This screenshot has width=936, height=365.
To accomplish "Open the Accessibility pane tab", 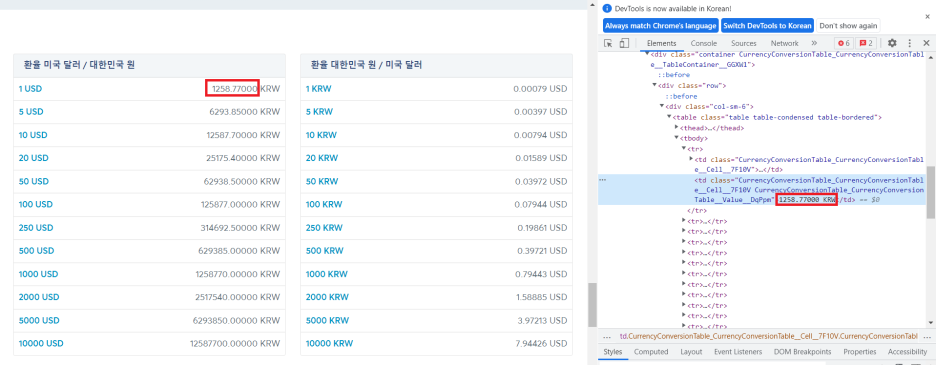I will coord(907,352).
